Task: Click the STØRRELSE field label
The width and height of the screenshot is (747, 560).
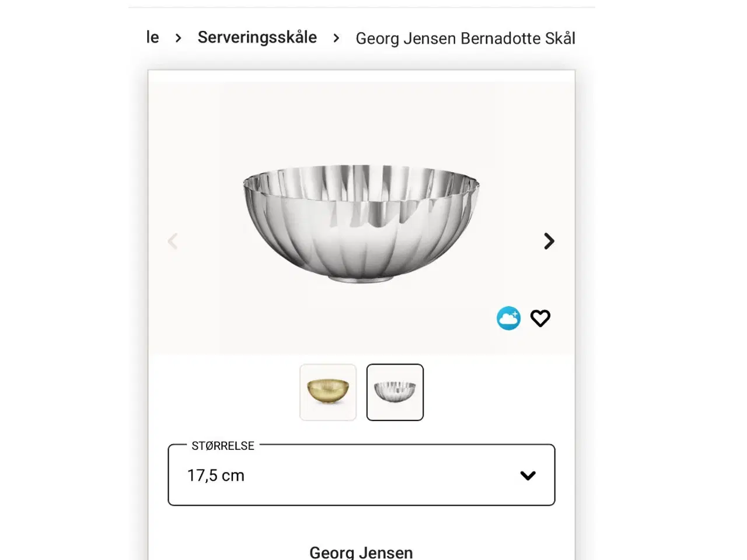Action: pos(224,445)
